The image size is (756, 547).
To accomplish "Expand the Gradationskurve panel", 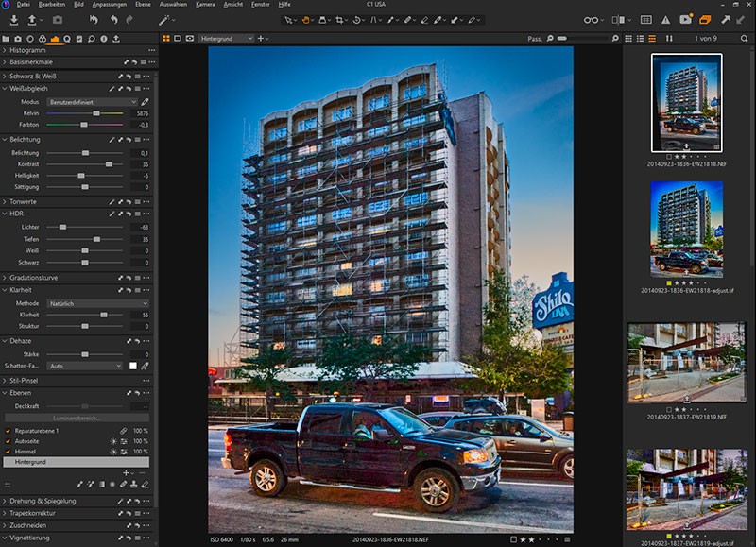I will (5, 278).
